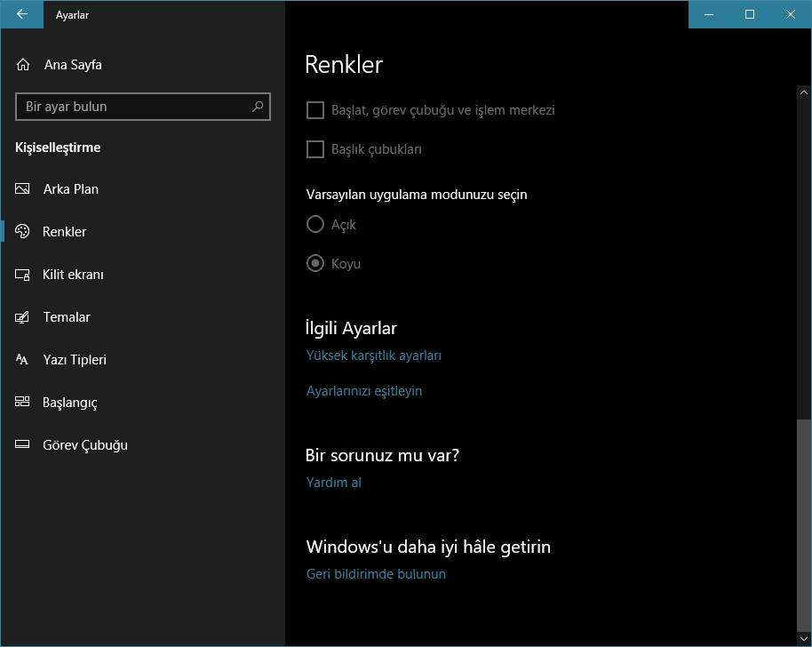Click the Ana Sayfa home icon
Viewport: 812px width, 647px height.
[23, 65]
